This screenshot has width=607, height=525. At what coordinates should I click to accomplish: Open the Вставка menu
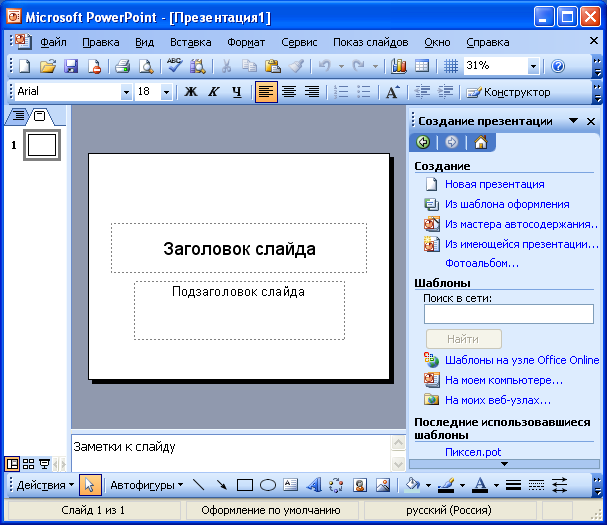(191, 42)
